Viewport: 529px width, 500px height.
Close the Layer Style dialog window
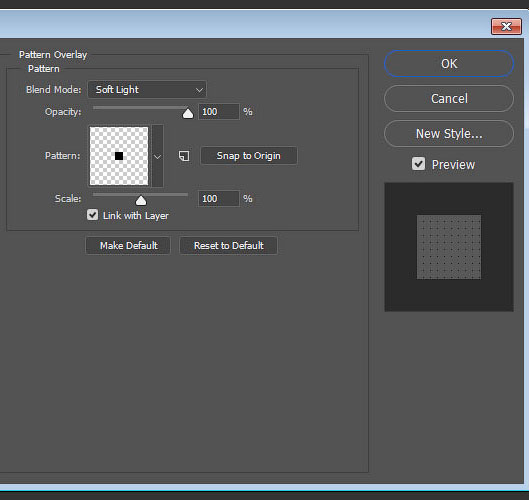[506, 27]
